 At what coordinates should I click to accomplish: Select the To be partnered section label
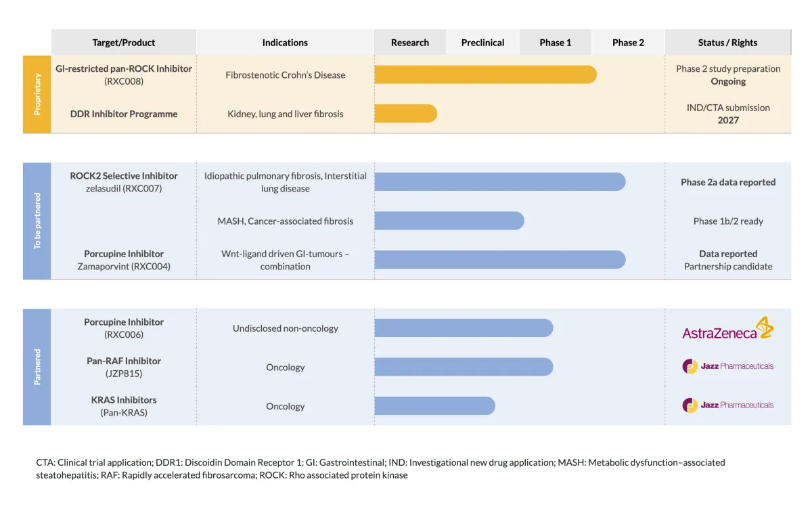click(37, 221)
